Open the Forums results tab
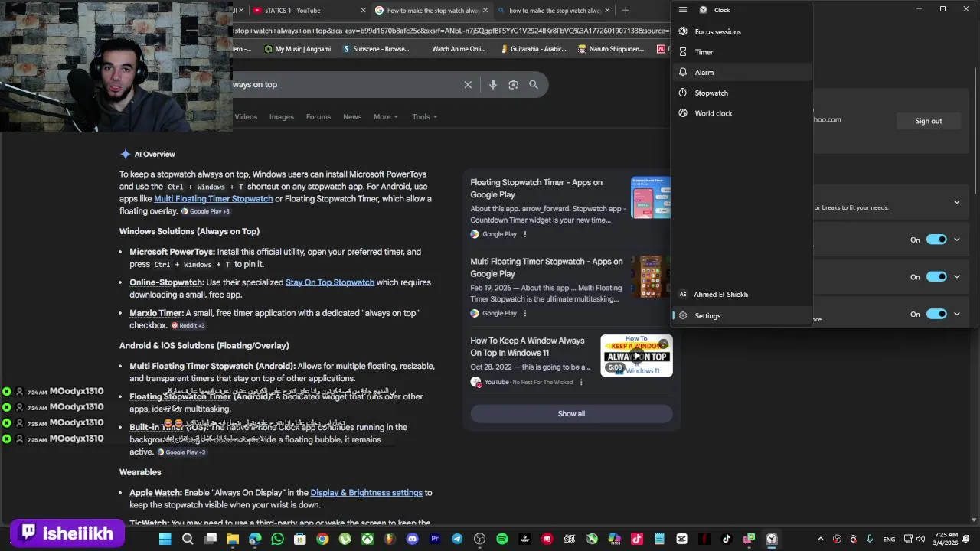The width and height of the screenshot is (980, 551). pos(318,116)
